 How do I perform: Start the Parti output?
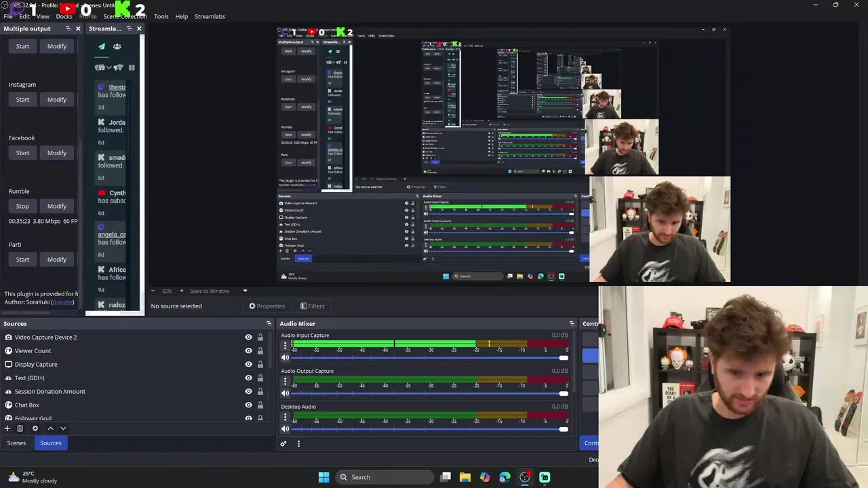tap(22, 260)
